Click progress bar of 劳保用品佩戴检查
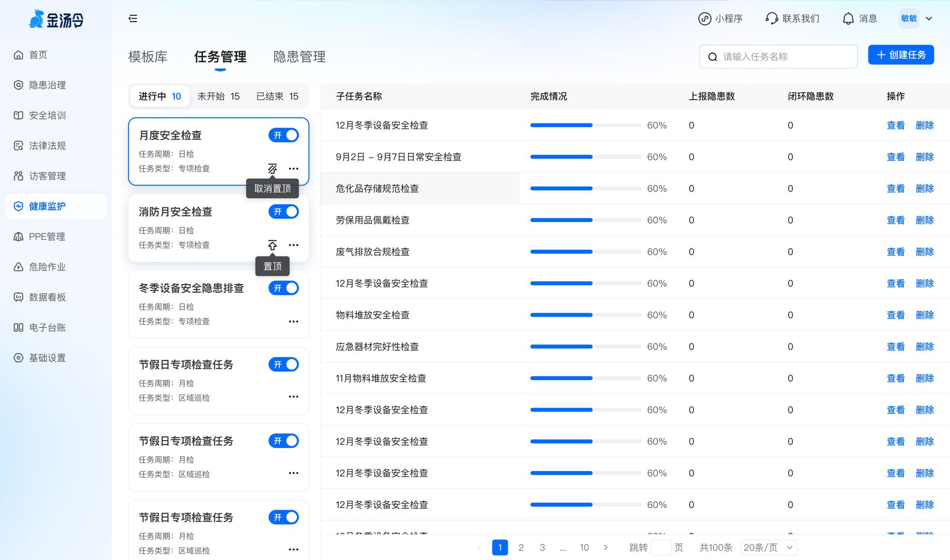The image size is (950, 560). tap(585, 220)
